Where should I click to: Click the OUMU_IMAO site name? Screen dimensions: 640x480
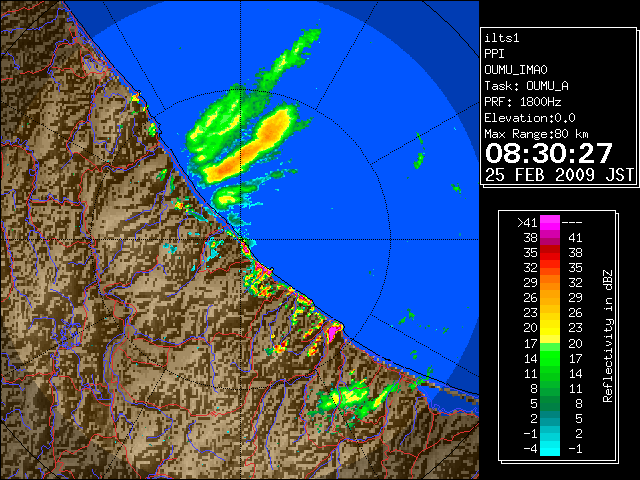pos(516,70)
